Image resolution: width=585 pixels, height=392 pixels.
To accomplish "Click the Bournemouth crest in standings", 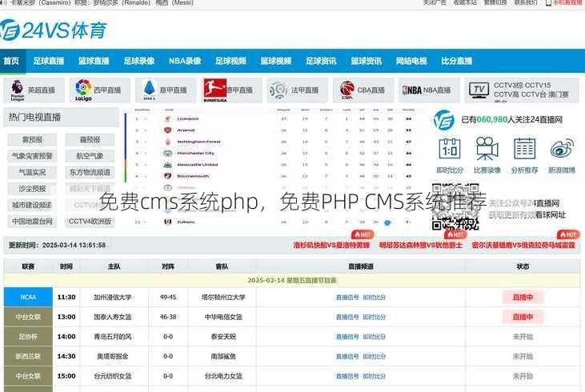I will click(167, 176).
